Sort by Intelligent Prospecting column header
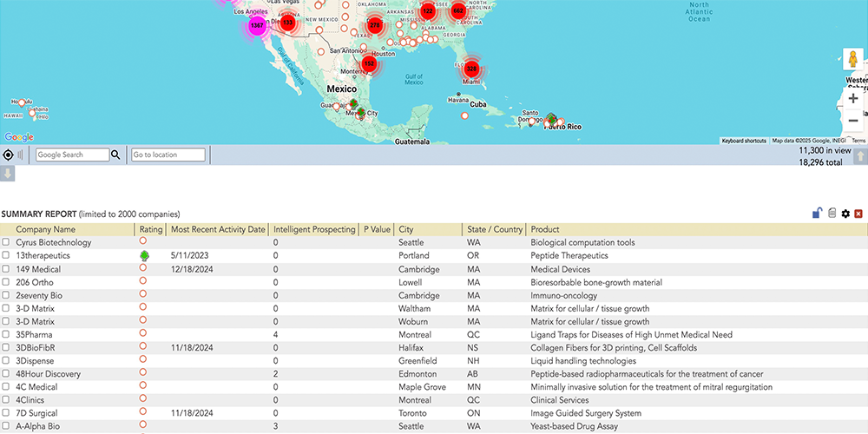 tap(314, 229)
